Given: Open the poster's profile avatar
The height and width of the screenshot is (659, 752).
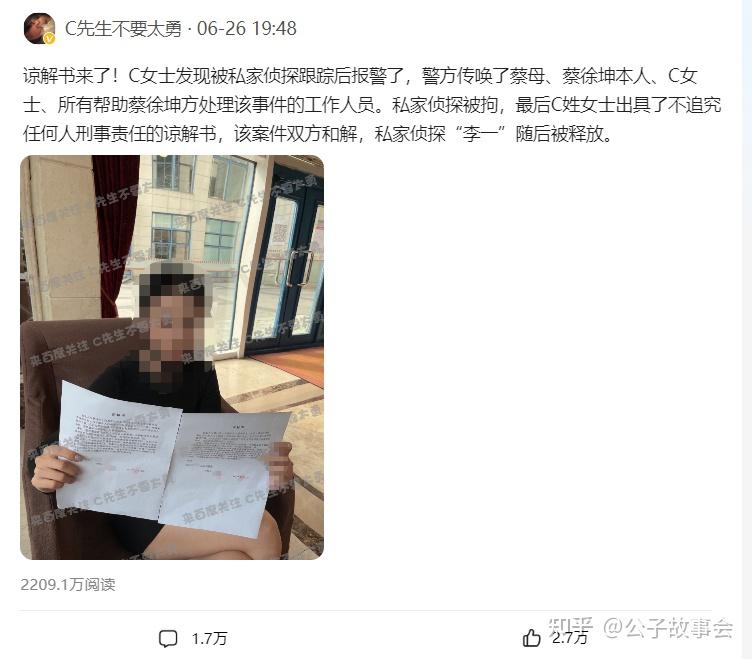Looking at the screenshot, I should coord(39,28).
